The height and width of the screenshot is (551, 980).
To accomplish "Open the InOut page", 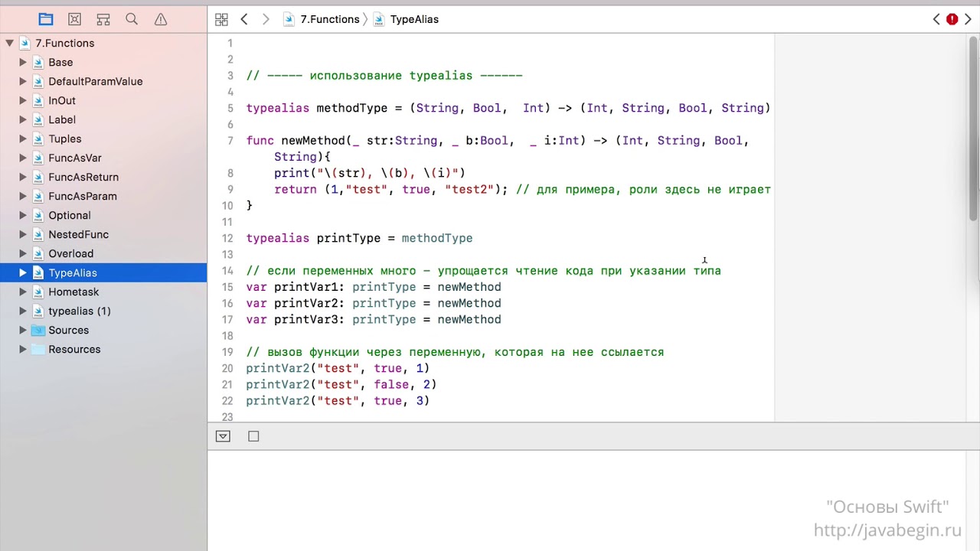I will [62, 100].
